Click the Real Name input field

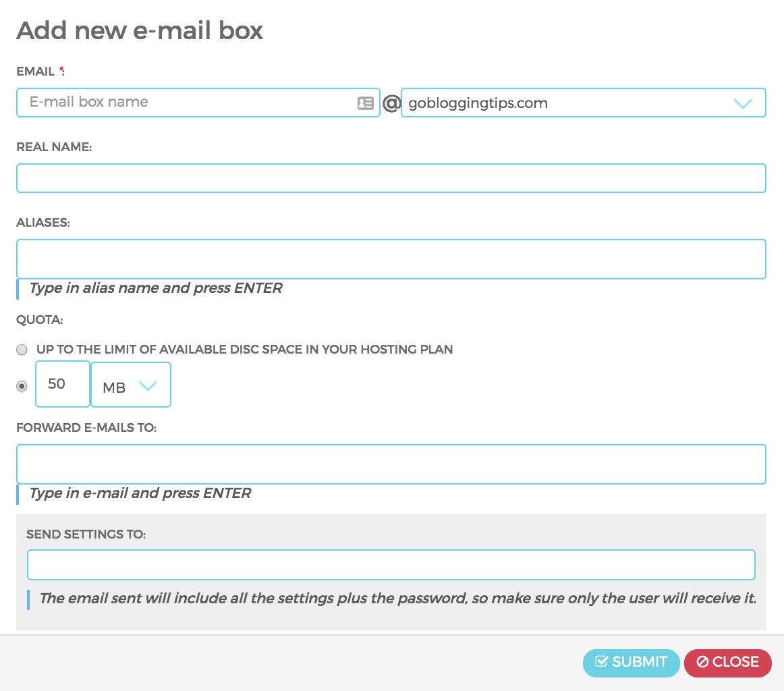(x=391, y=178)
